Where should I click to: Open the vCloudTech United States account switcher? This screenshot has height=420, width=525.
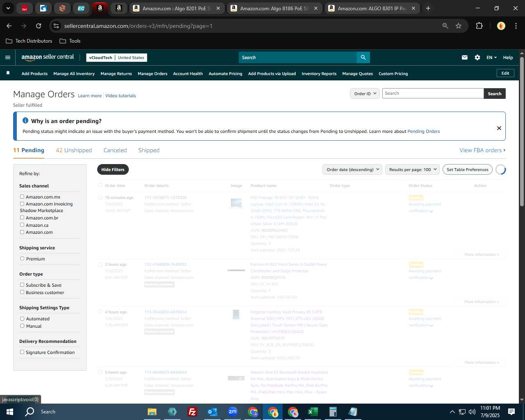click(116, 57)
